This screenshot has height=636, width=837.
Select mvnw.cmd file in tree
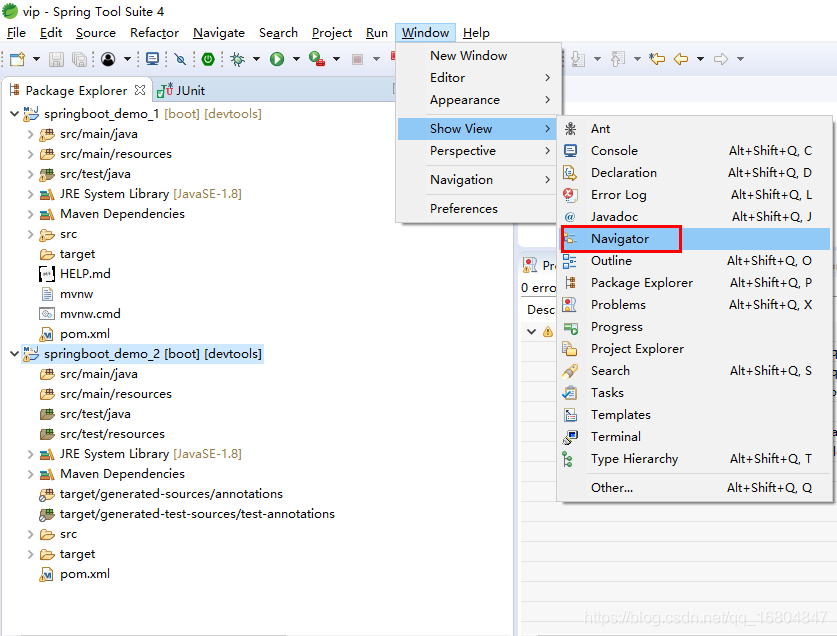(80, 314)
